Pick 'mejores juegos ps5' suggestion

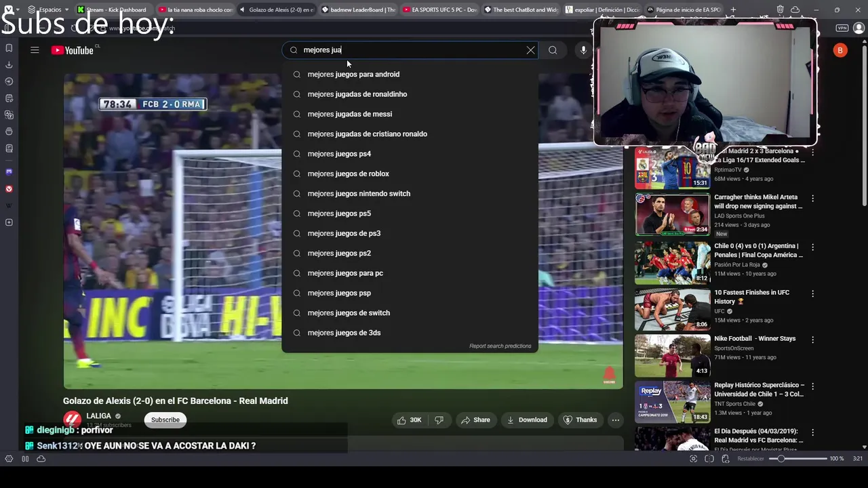tap(410, 213)
